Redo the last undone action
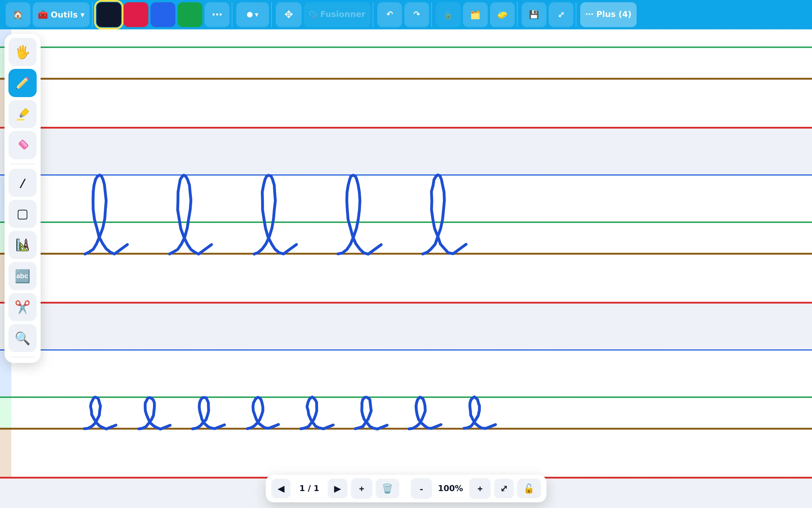This screenshot has width=812, height=508. [417, 14]
